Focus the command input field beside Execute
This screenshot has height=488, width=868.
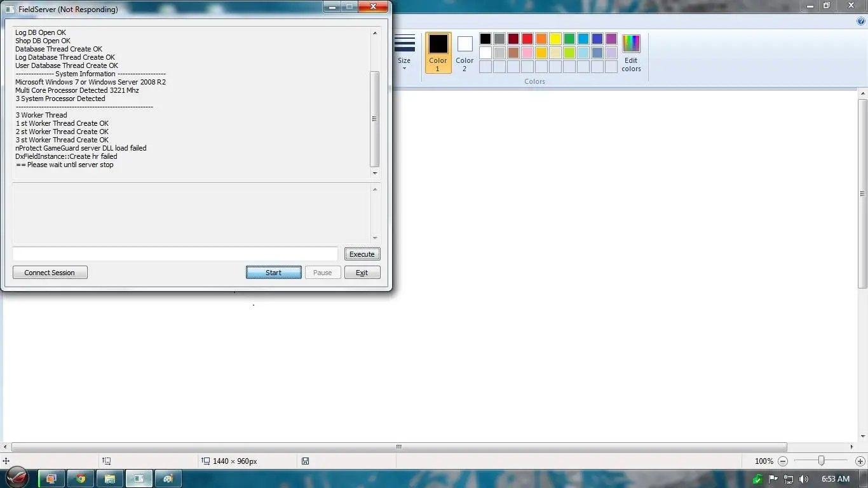(175, 254)
